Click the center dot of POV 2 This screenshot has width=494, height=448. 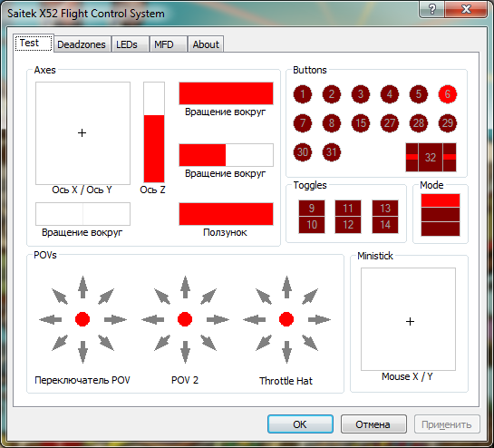coord(185,319)
